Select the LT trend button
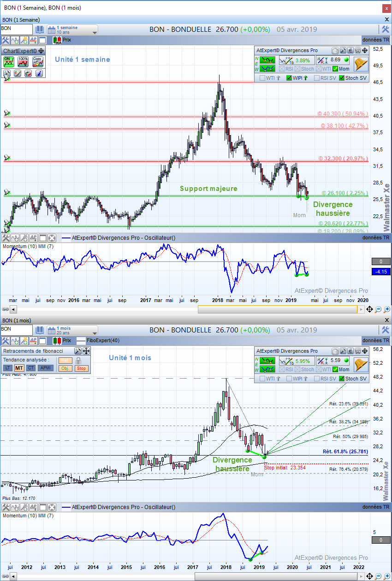Viewport: 392px width, 581px height. [x=8, y=368]
